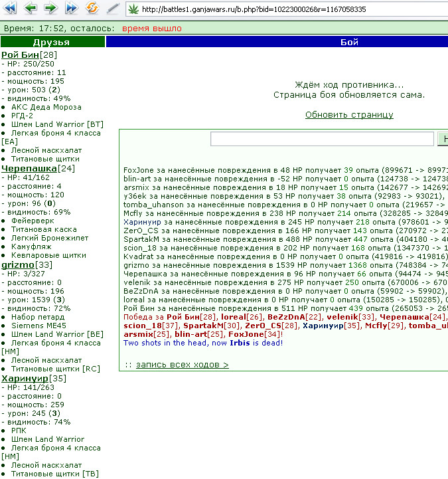
Task: Go forward with the green right arrow
Action: pyautogui.click(x=50, y=9)
